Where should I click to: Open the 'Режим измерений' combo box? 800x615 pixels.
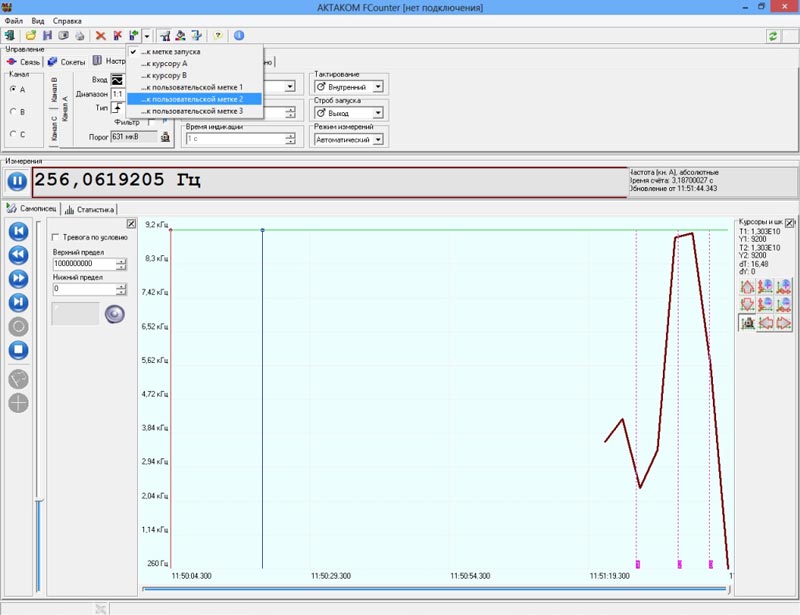(348, 140)
